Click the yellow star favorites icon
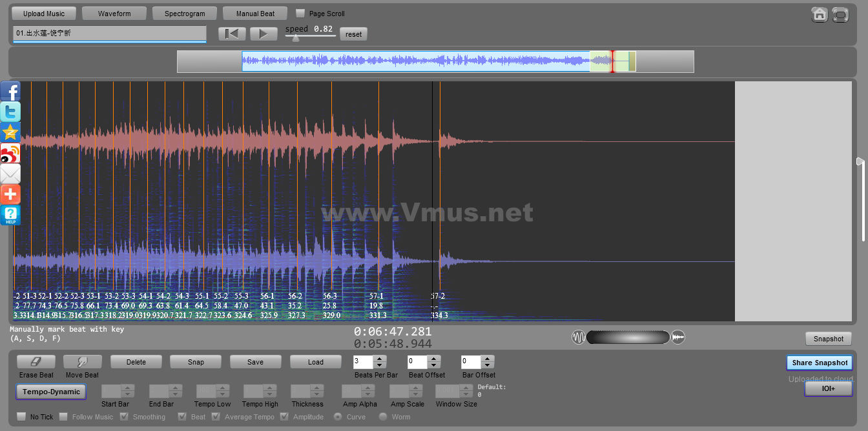 (10, 132)
